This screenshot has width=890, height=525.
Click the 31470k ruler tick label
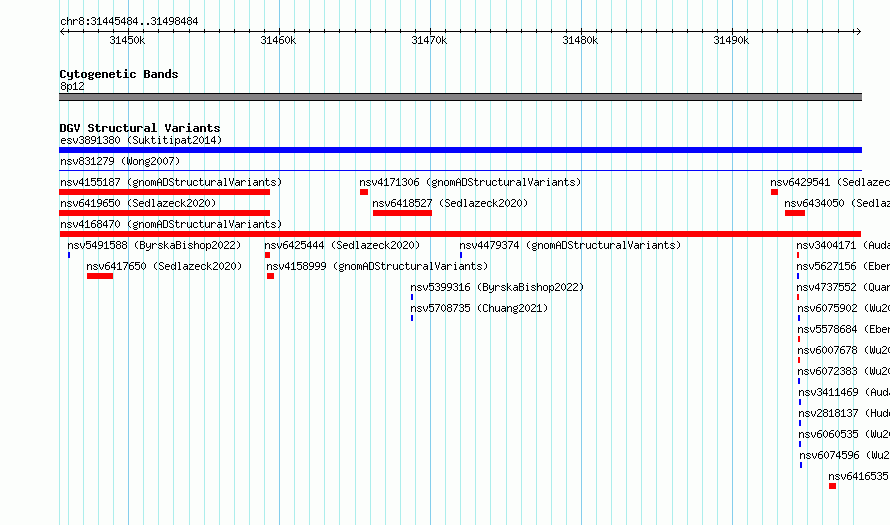pos(429,40)
